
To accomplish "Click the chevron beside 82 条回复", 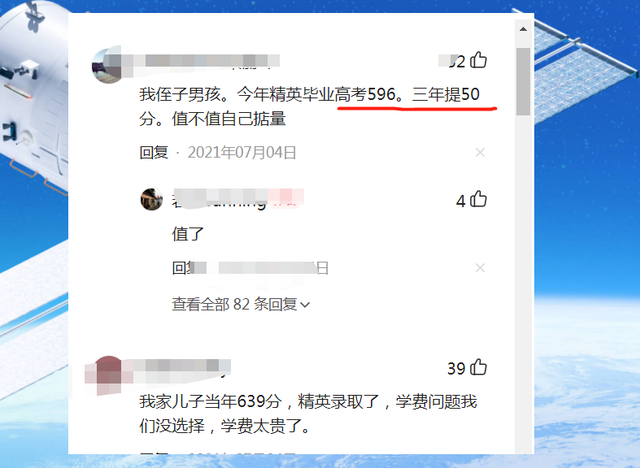I will tap(305, 305).
